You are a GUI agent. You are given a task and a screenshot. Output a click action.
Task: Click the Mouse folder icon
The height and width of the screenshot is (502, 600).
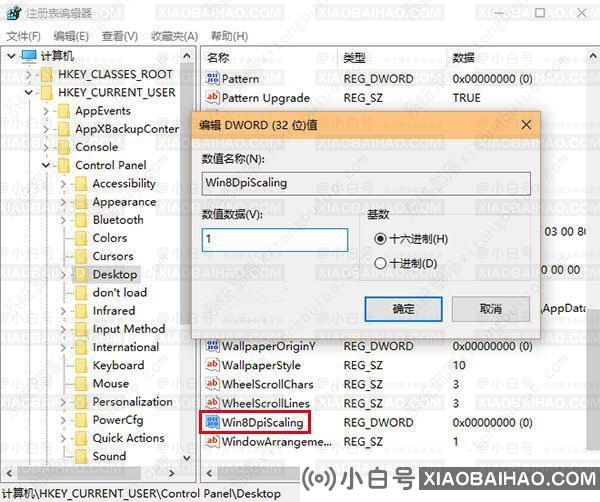[x=81, y=383]
